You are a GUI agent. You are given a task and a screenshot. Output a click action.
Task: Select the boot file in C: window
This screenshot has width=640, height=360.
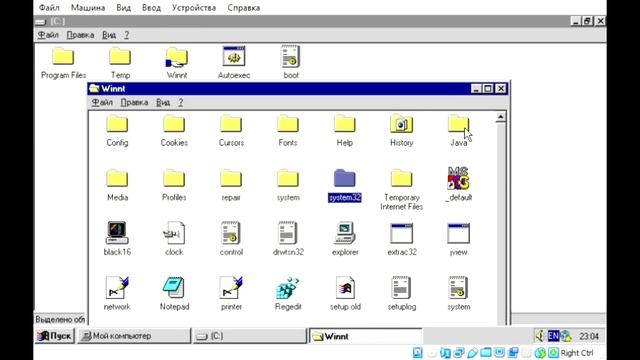pyautogui.click(x=291, y=56)
